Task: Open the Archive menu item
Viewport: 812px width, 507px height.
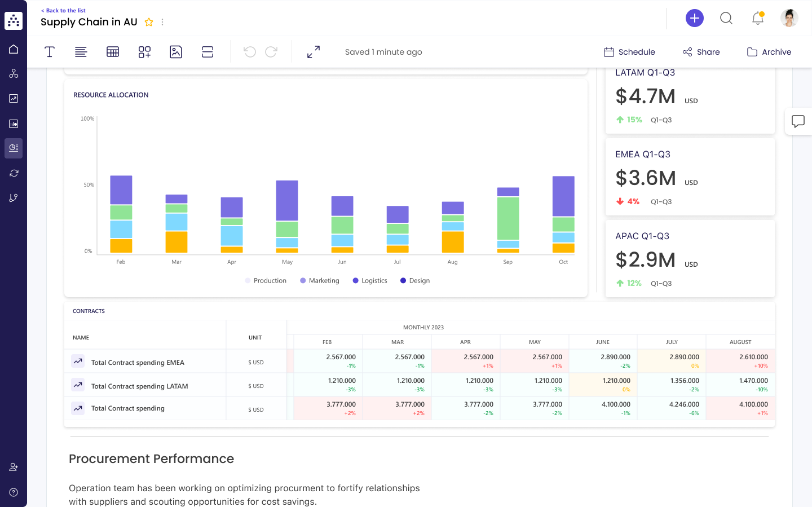Action: (x=769, y=52)
